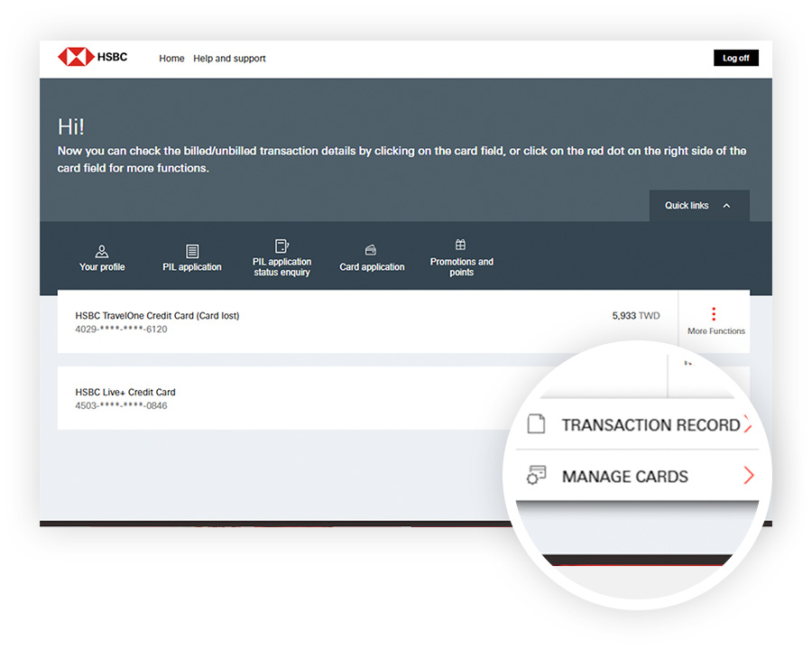
Task: Click PIL application status enquiry icon
Action: click(x=281, y=246)
